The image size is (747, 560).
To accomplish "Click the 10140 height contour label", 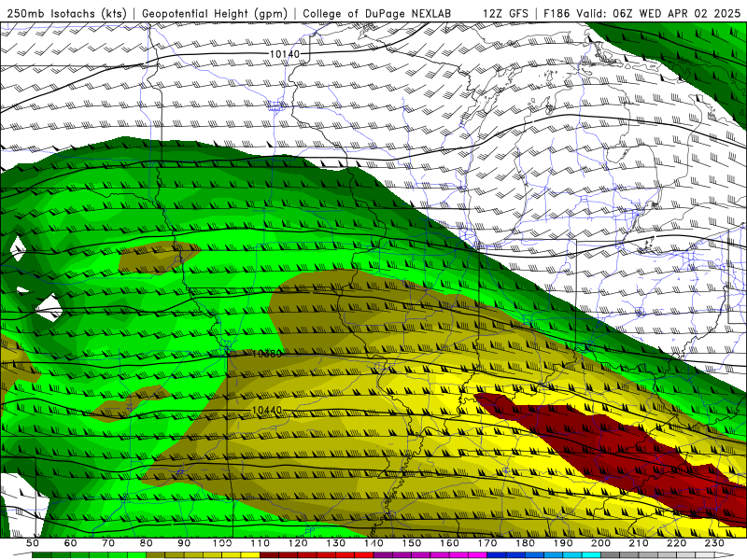I will point(285,54).
